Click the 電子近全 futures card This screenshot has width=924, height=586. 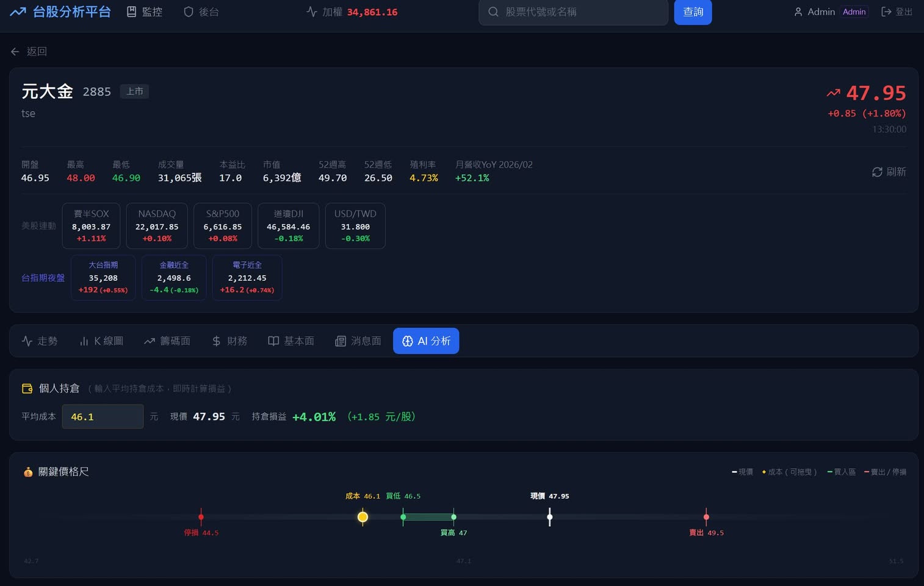pos(247,277)
